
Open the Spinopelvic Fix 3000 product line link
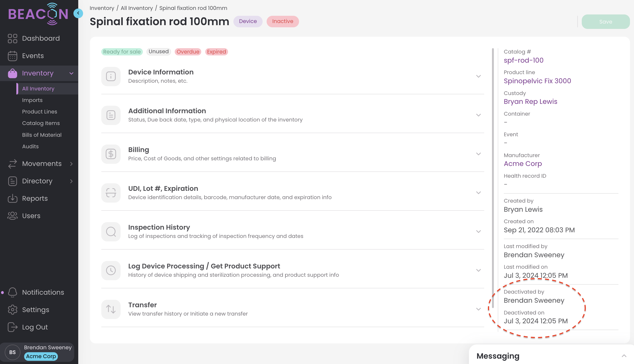click(537, 81)
